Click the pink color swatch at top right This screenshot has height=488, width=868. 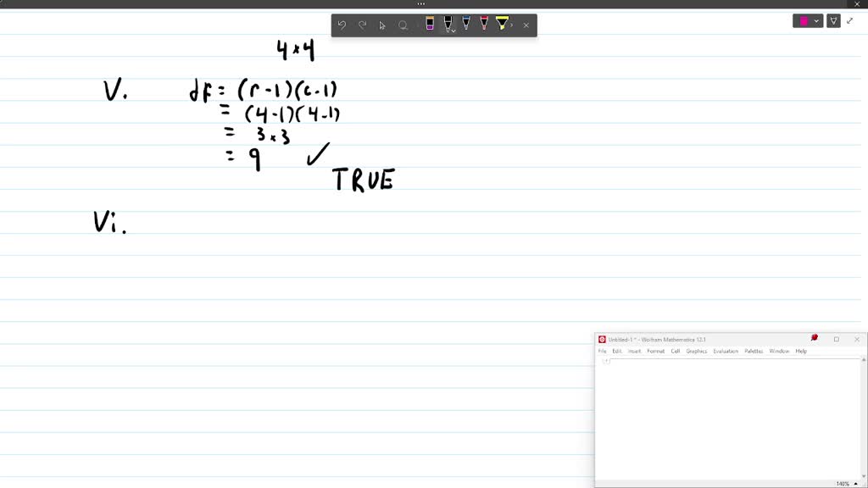tap(803, 20)
